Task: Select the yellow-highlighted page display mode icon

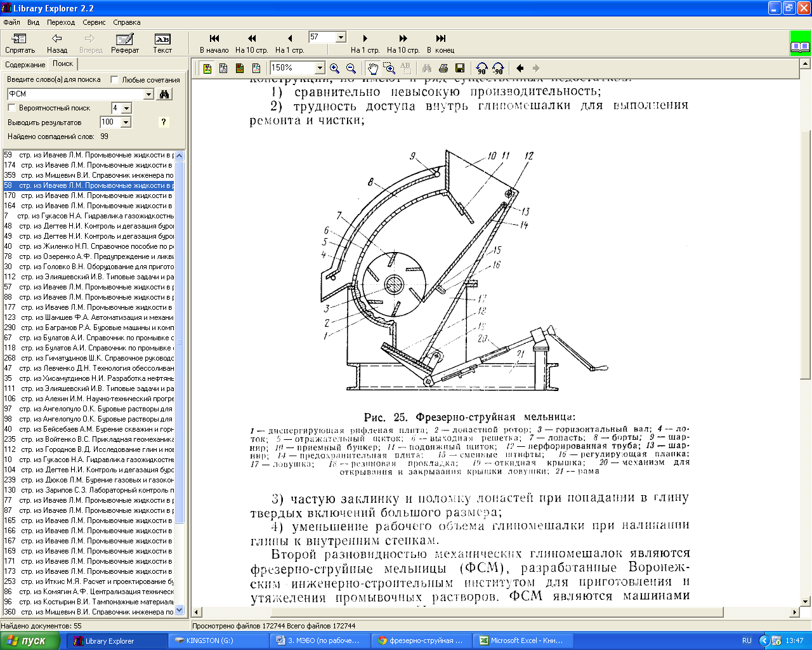Action: click(207, 68)
